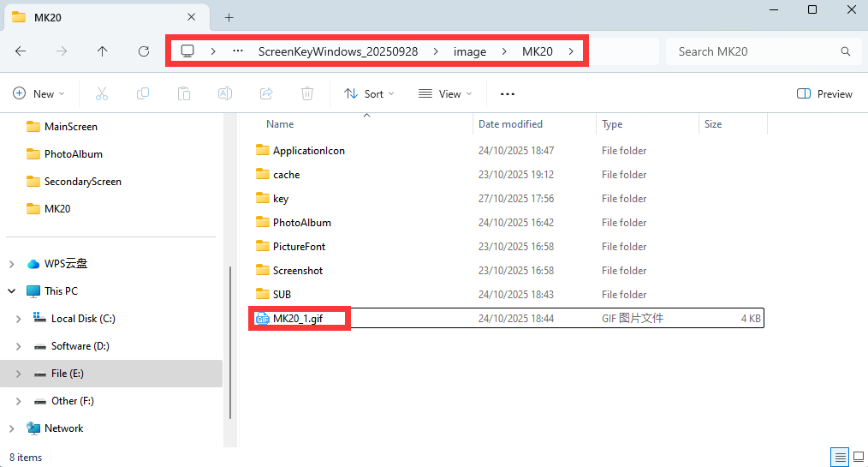
Task: Click the Paste clipboard icon
Action: (x=183, y=93)
